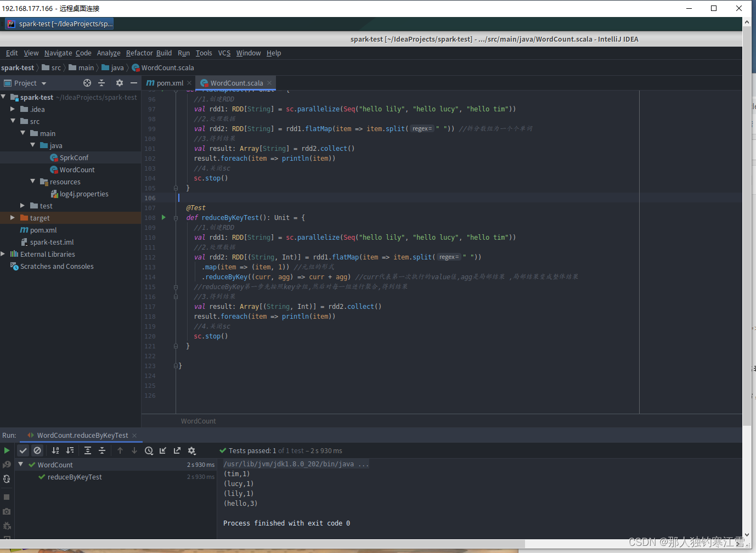Collapse WordCount node in test tree
Image resolution: width=756 pixels, height=553 pixels.
coord(21,464)
